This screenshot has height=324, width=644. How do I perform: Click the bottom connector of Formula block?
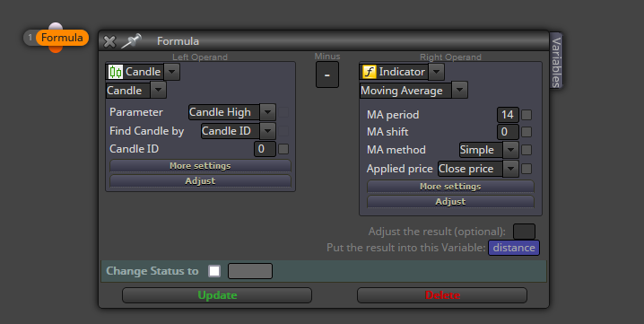(56, 49)
